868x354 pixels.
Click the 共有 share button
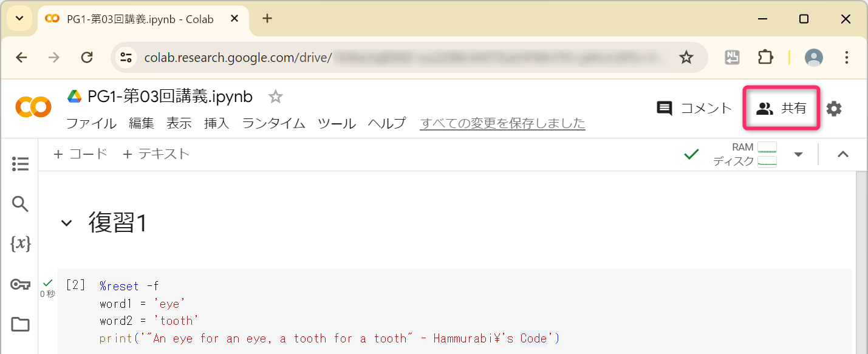click(782, 109)
